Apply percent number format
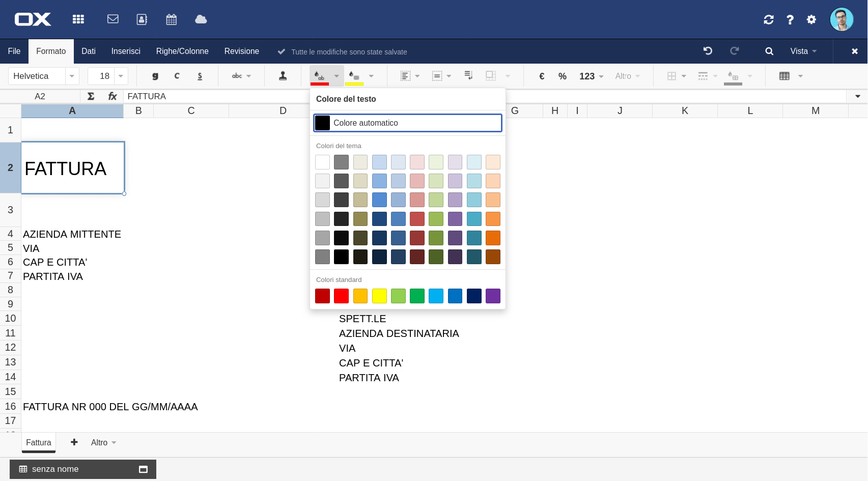 563,76
